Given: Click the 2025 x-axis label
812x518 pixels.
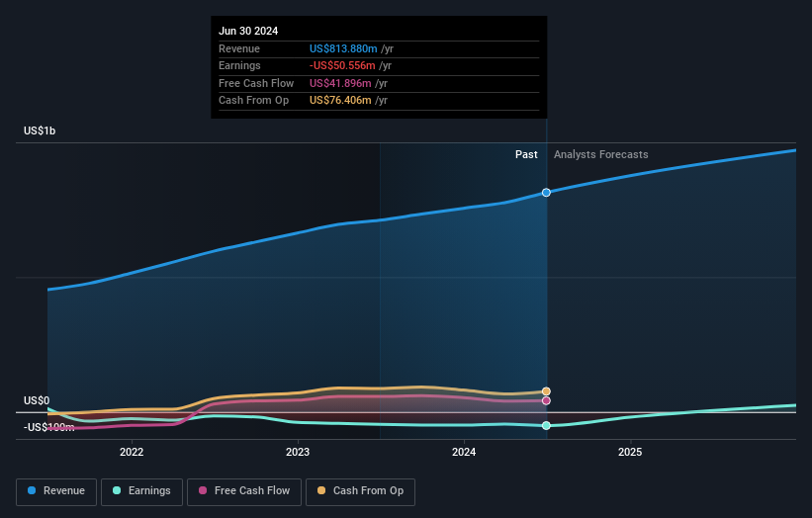Looking at the screenshot, I should click(x=630, y=452).
